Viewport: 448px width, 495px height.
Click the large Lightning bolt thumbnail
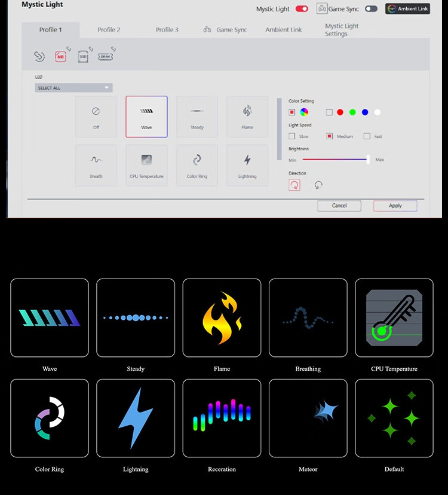[x=136, y=418]
